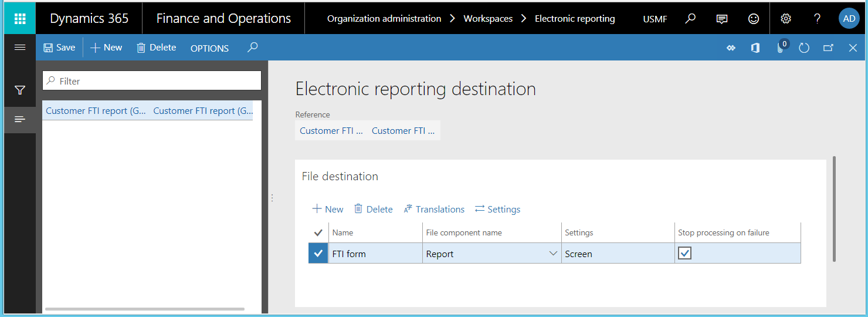This screenshot has width=868, height=317.
Task: Click the FTI form name cell
Action: pyautogui.click(x=375, y=254)
